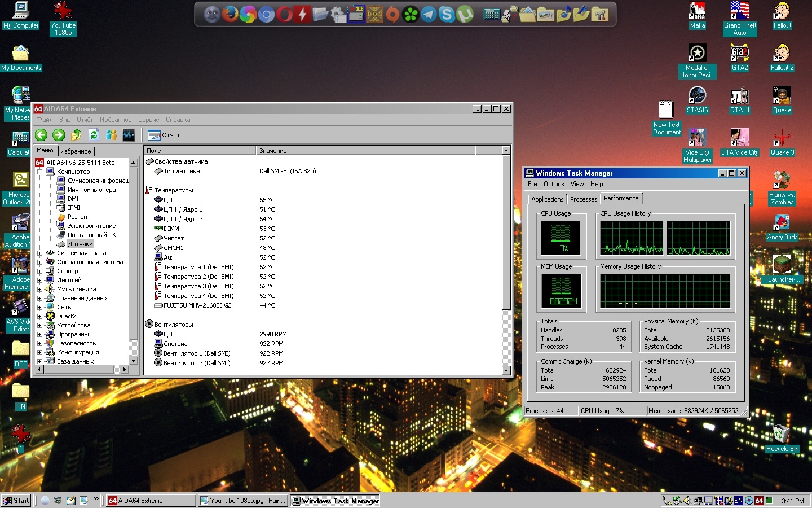Click the Отчёт report button in toolbar
This screenshot has height=508, width=812.
(164, 135)
